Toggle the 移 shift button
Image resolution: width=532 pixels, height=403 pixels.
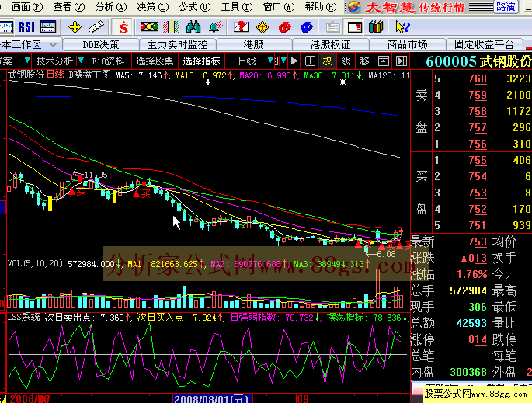(364, 61)
